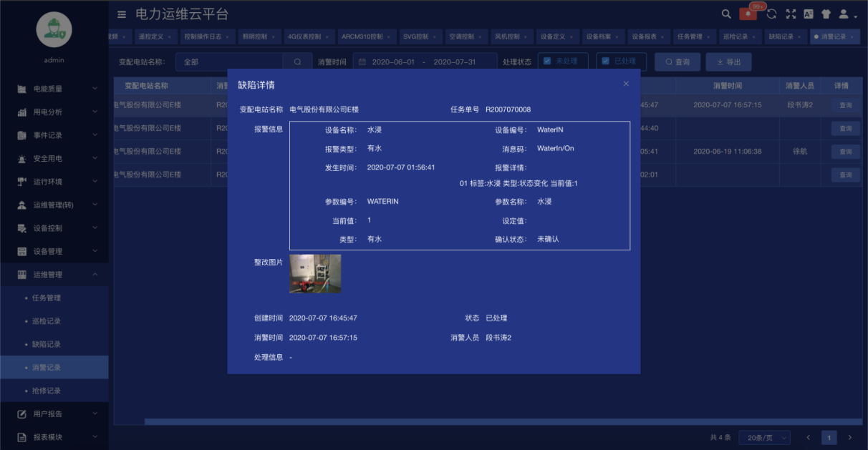This screenshot has height=450, width=868.
Task: Select 消警记录 in the sidebar
Action: [54, 368]
